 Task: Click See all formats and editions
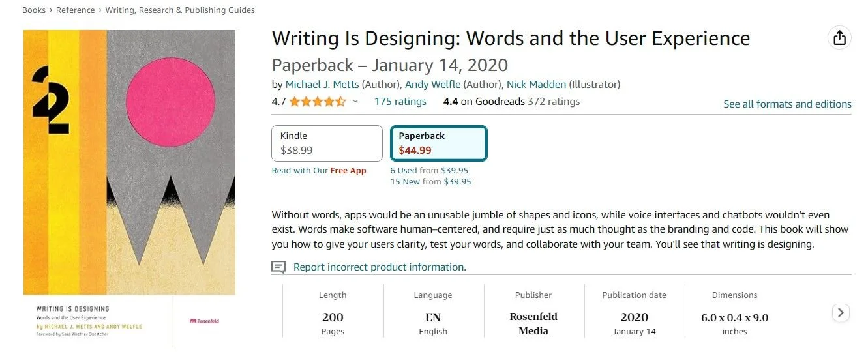coord(787,104)
